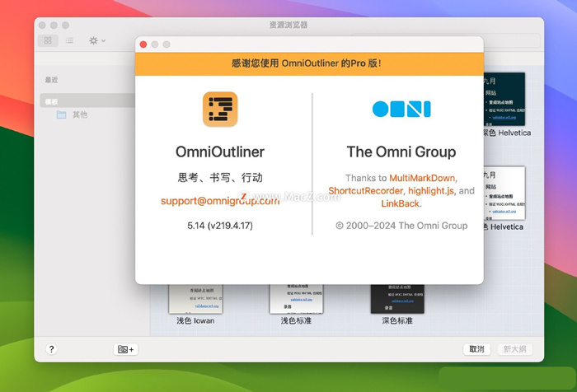Select the 浅色标准 template thumbnail
The image size is (577, 392).
[296, 299]
